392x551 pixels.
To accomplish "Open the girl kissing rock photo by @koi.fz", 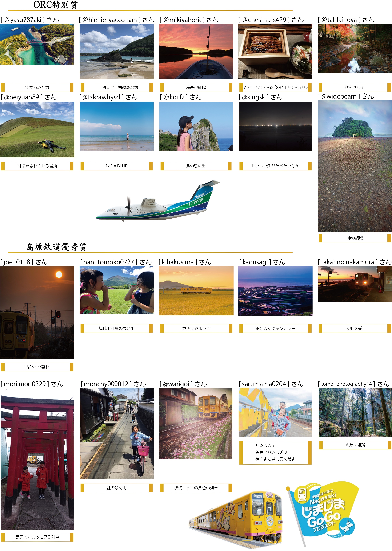I will click(x=196, y=126).
